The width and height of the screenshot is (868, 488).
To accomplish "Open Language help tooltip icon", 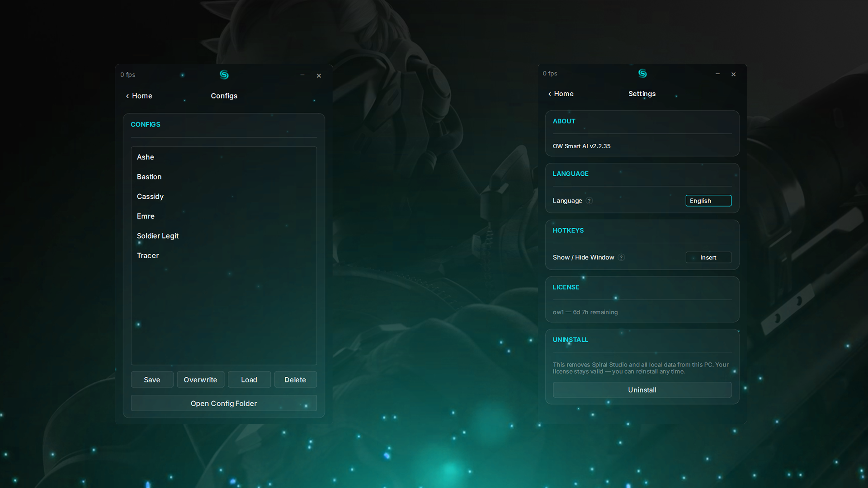I will (589, 201).
